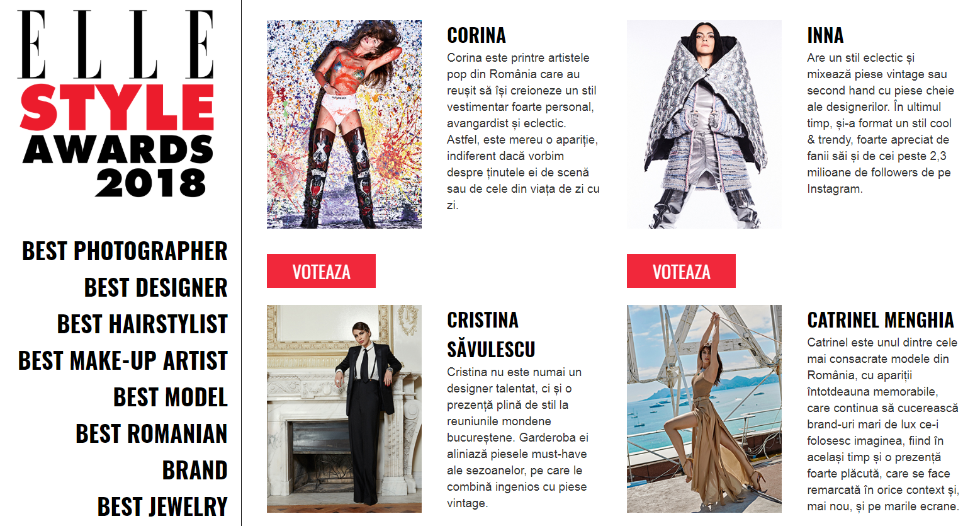Click the Catrinel Menghia heading
This screenshot has width=980, height=526.
click(881, 320)
